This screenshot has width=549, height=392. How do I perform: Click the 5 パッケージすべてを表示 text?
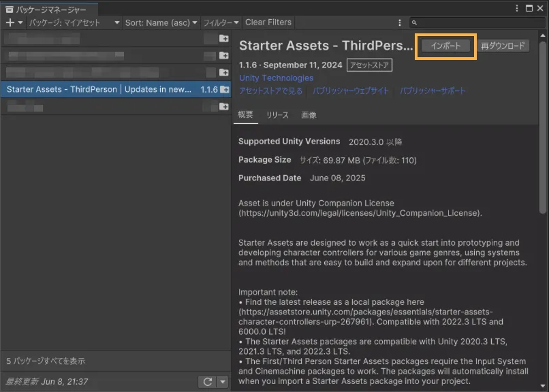coord(46,361)
